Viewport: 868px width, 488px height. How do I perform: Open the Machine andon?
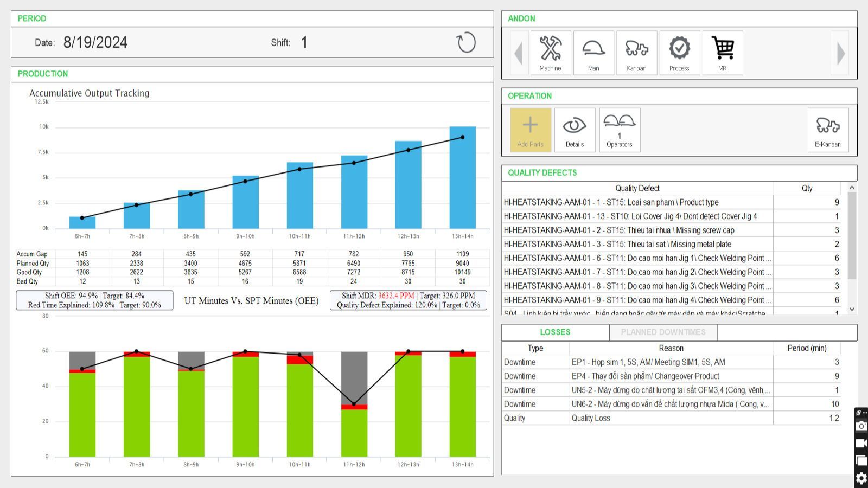coord(550,53)
